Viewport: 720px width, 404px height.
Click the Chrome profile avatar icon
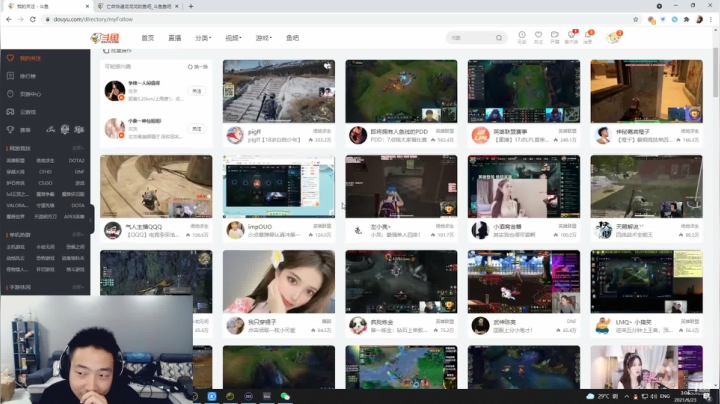click(x=699, y=19)
